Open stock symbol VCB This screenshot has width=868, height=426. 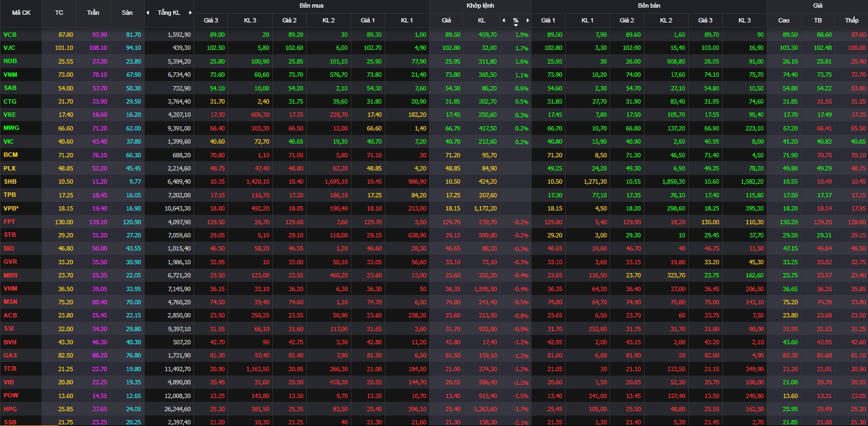[x=10, y=35]
